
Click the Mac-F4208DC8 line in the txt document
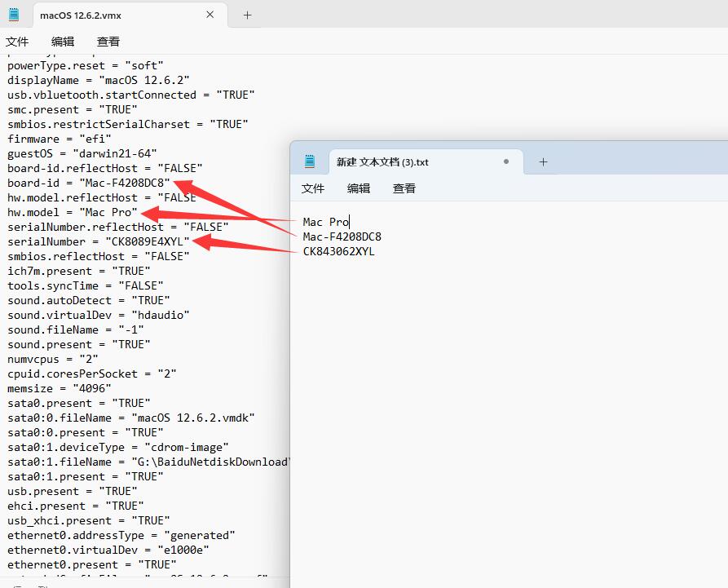tap(342, 237)
